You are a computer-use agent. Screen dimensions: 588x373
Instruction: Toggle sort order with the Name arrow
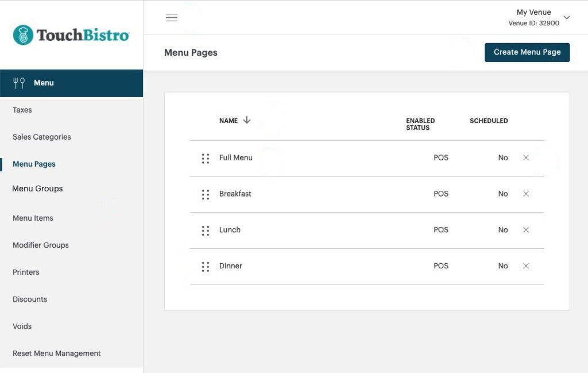click(x=247, y=120)
